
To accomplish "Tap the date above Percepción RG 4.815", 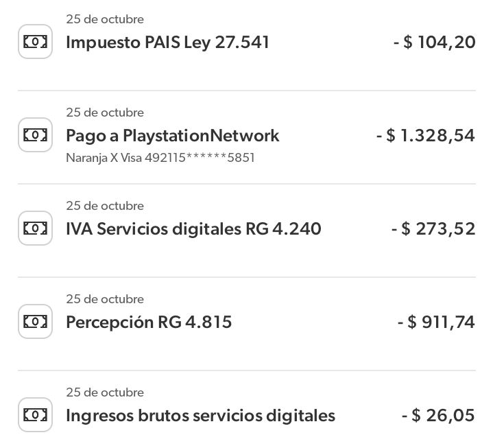I will [x=105, y=299].
